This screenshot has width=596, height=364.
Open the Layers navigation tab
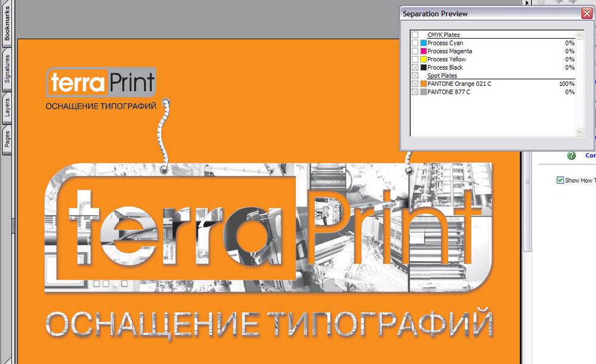[x=7, y=107]
